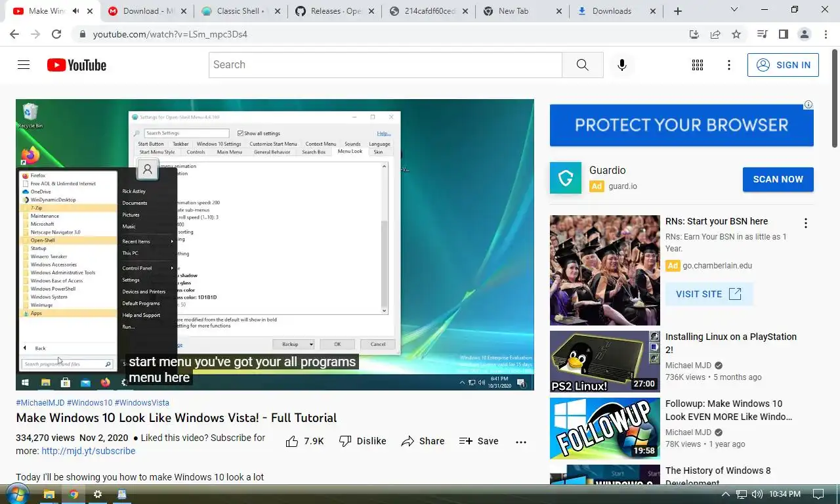
Task: Start voice search with microphone icon
Action: coord(622,65)
